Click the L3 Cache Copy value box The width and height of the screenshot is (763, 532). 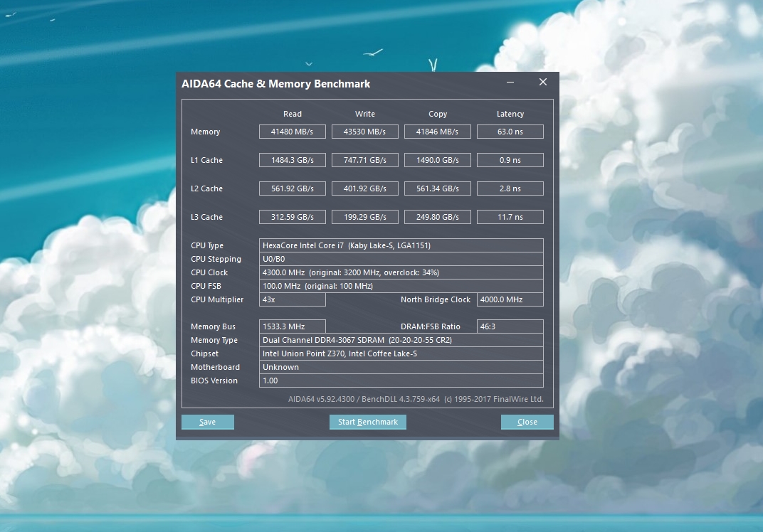pyautogui.click(x=437, y=217)
